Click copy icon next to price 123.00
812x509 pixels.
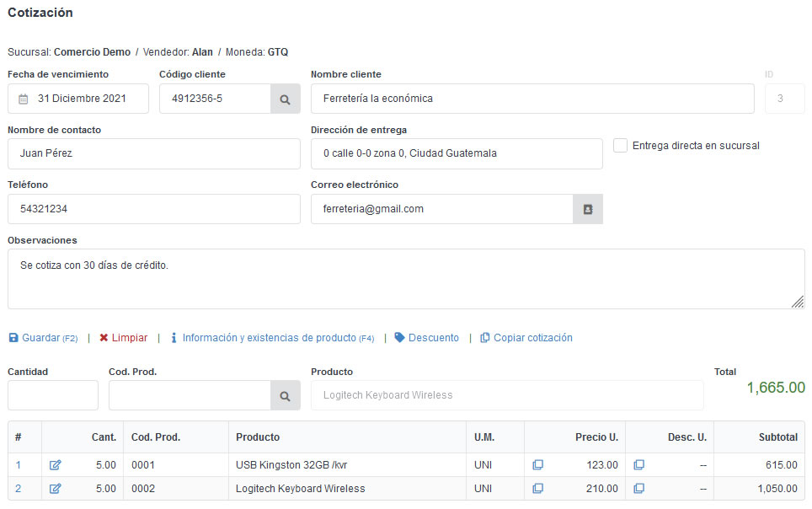point(537,465)
